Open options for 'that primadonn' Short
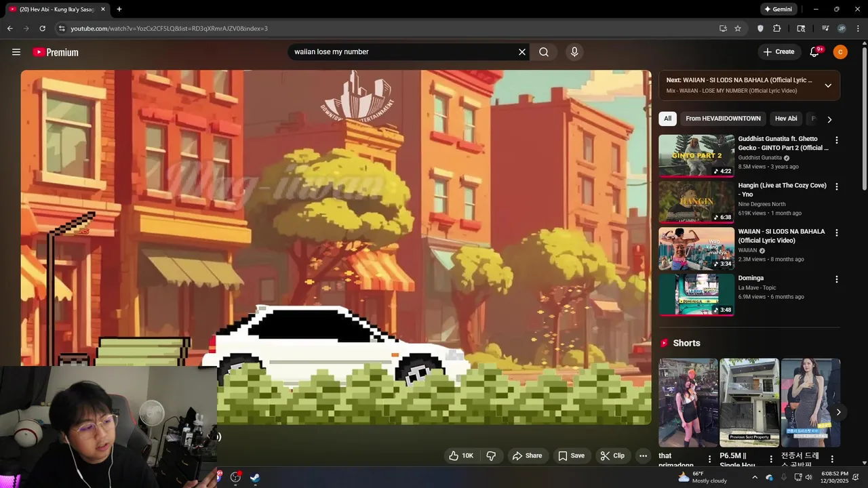The height and width of the screenshot is (488, 868). [710, 460]
